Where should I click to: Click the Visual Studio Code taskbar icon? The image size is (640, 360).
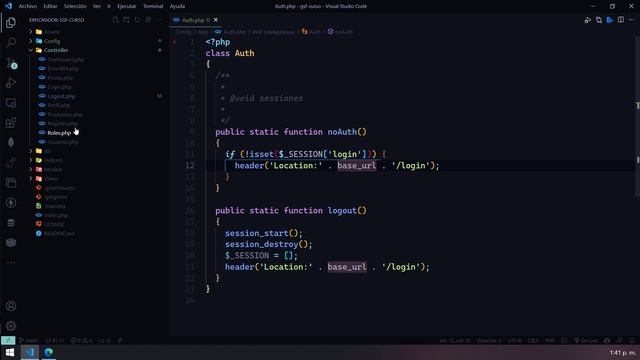[x=29, y=352]
